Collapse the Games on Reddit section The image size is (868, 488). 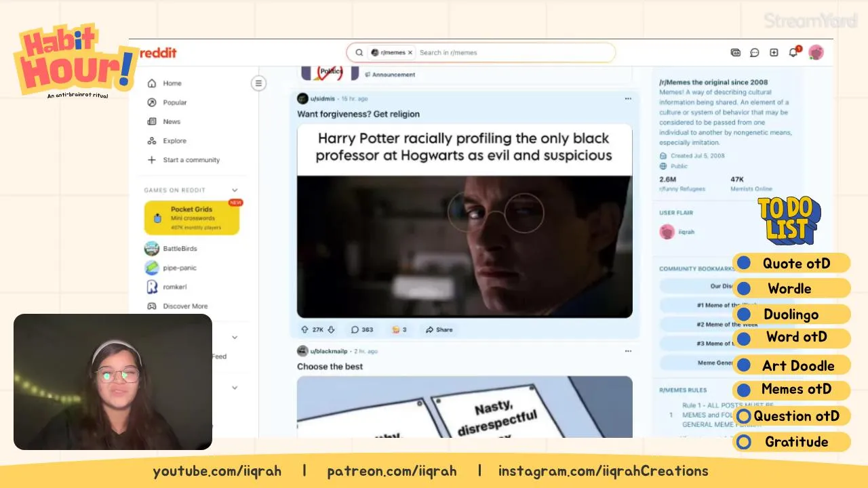click(235, 190)
